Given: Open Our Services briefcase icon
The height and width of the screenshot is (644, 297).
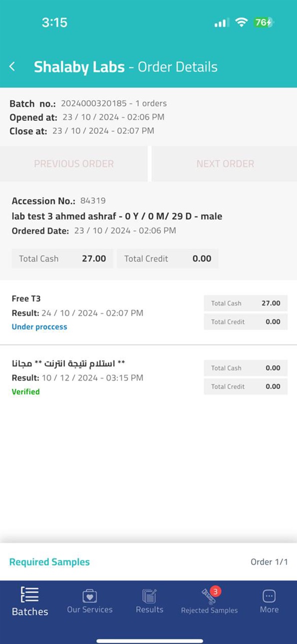Looking at the screenshot, I should coord(89,596).
